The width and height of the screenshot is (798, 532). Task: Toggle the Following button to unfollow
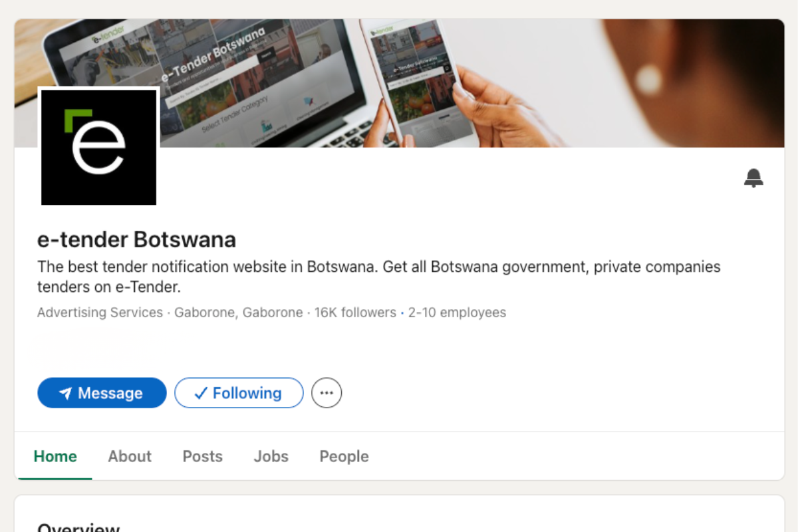239,393
